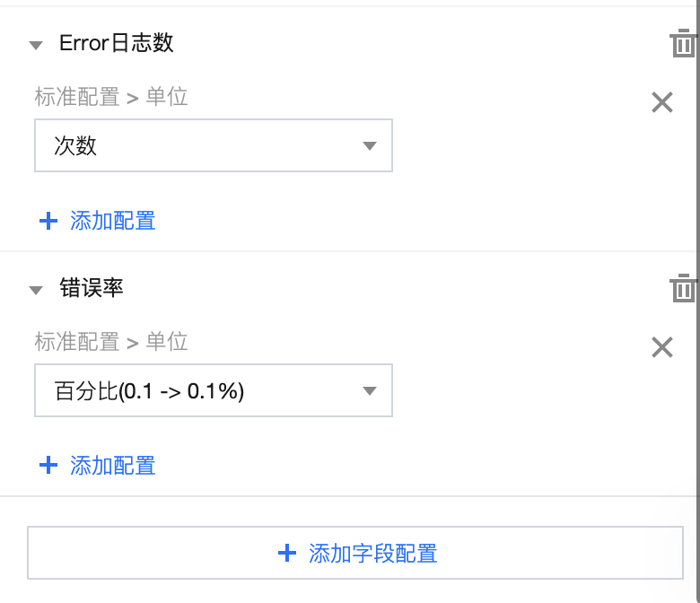Click 标准配置 > 单位 label under Error日志数
Screen dimensions: 700x603
[111, 97]
